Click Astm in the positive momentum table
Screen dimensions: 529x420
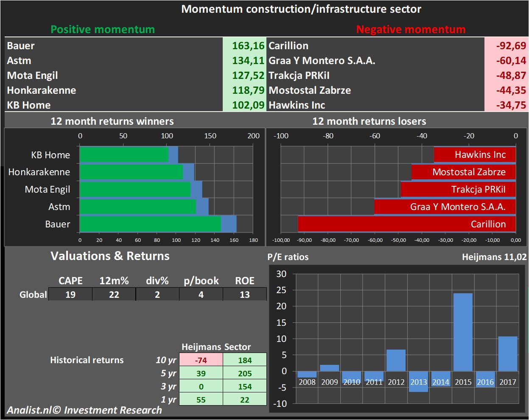(x=19, y=61)
